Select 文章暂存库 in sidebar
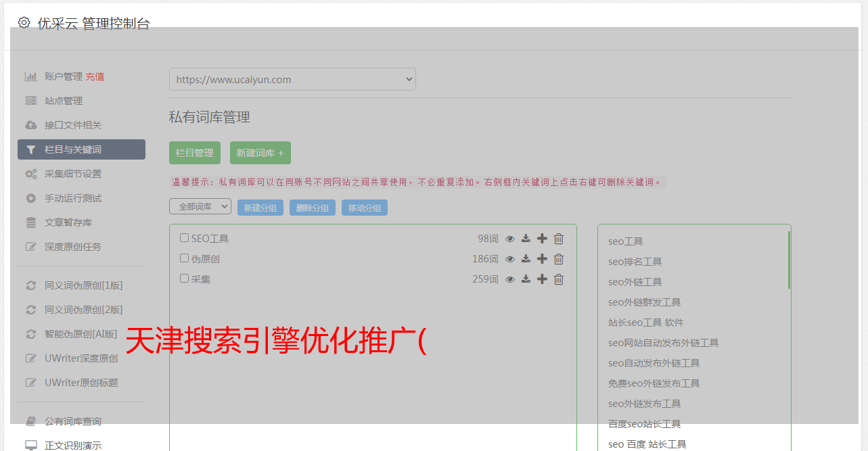 pyautogui.click(x=68, y=222)
